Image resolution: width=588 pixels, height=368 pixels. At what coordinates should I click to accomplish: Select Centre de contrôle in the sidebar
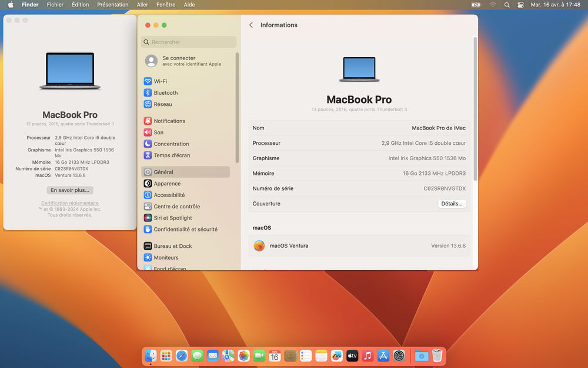[176, 207]
